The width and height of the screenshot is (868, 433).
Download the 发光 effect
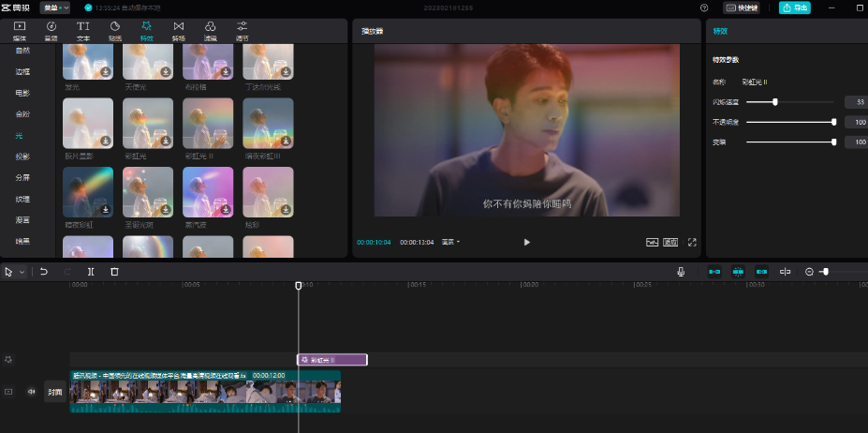click(x=105, y=72)
